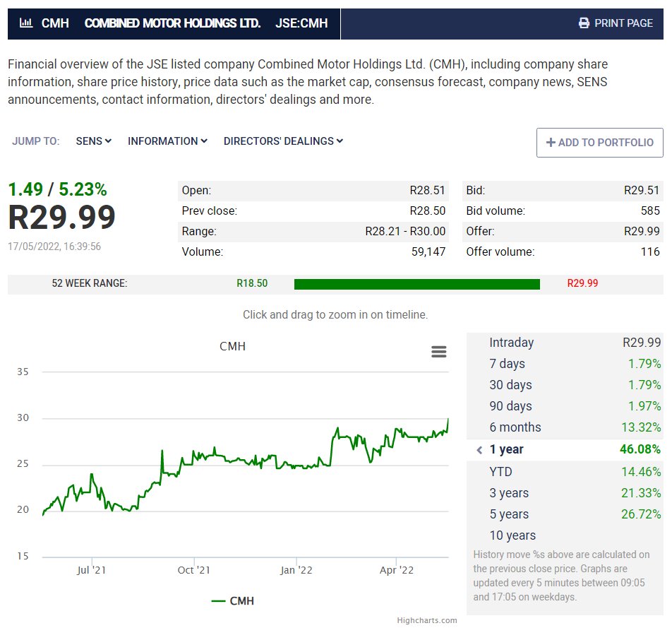Click the 17/05/2022 timestamp
This screenshot has width=672, height=628.
[x=54, y=247]
